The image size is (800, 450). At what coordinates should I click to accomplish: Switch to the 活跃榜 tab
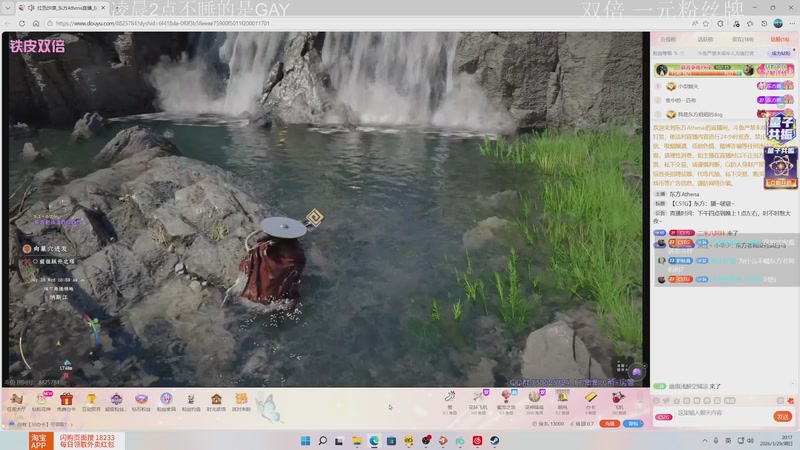pyautogui.click(x=705, y=39)
